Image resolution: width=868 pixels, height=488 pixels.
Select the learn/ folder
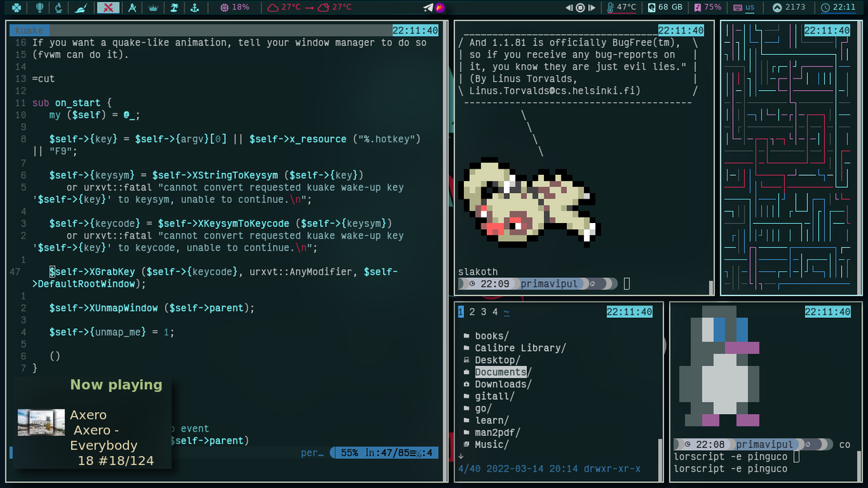[x=492, y=421]
